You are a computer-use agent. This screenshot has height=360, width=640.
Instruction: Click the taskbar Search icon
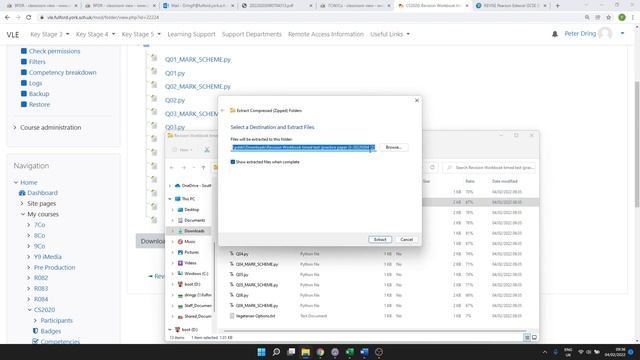(276, 352)
